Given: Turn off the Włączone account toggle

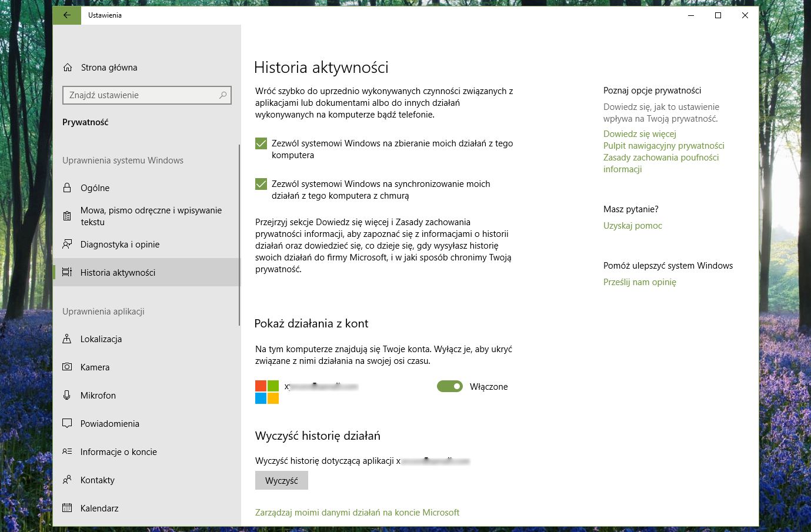Looking at the screenshot, I should [450, 386].
